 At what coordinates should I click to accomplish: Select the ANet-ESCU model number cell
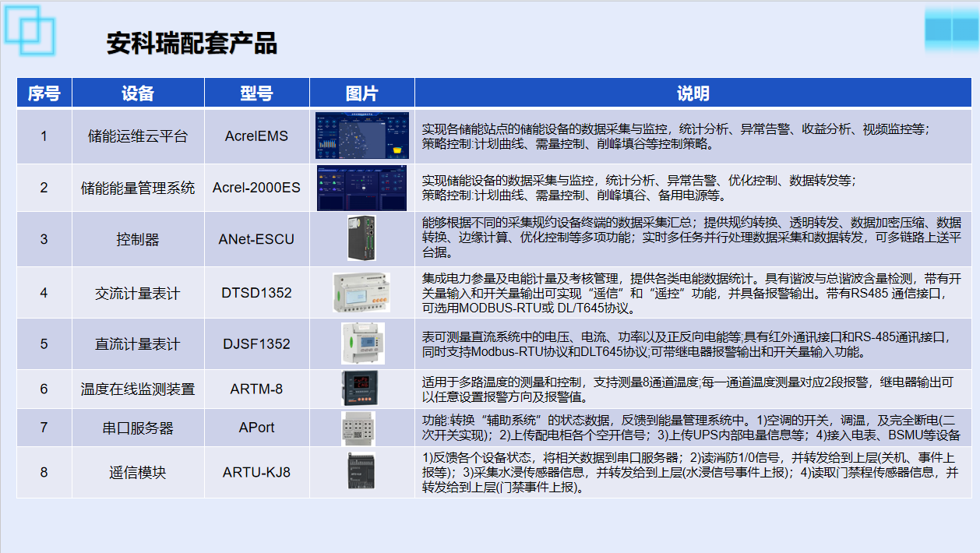tap(256, 239)
